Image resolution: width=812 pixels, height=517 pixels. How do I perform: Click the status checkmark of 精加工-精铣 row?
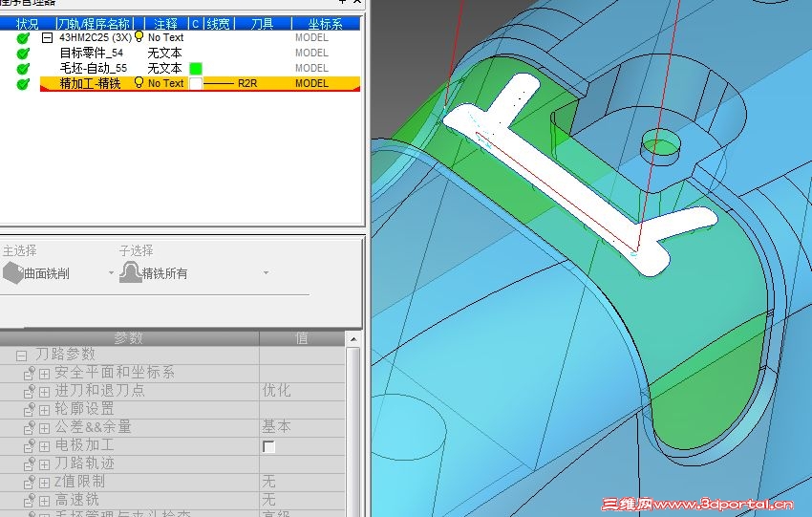click(x=23, y=83)
